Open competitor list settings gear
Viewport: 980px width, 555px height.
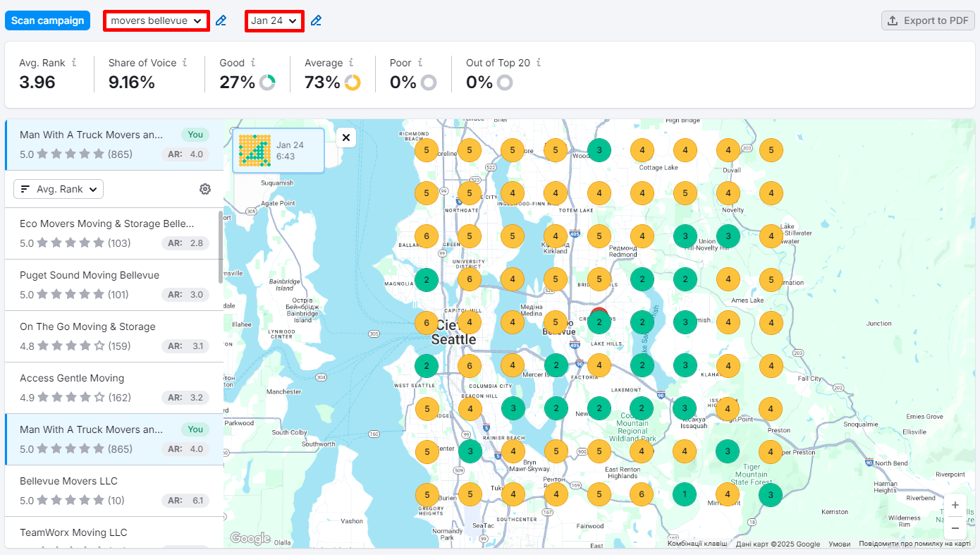tap(205, 189)
